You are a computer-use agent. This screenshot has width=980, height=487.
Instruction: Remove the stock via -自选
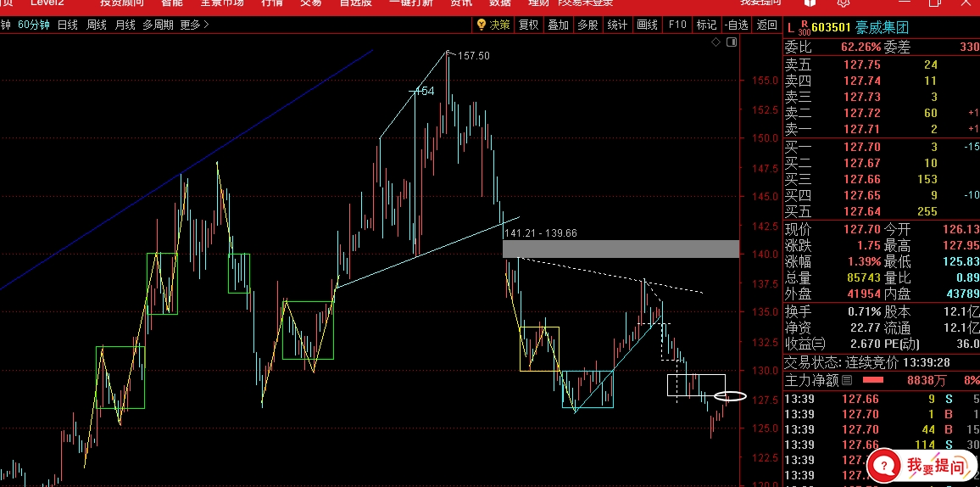click(737, 25)
